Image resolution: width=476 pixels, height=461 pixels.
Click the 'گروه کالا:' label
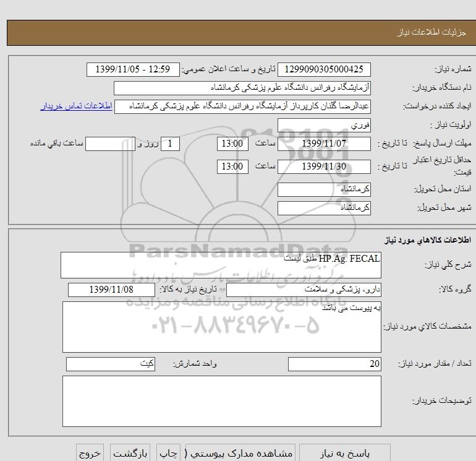(x=456, y=290)
